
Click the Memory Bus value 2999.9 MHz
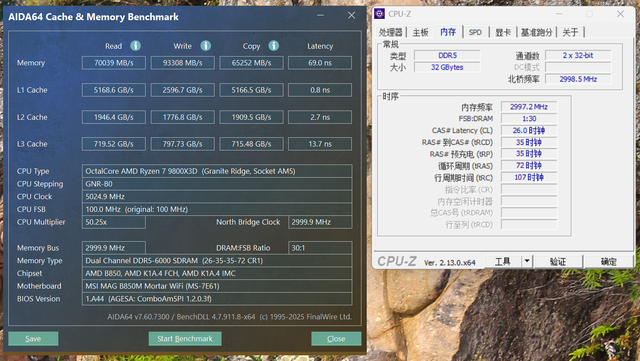click(x=114, y=248)
